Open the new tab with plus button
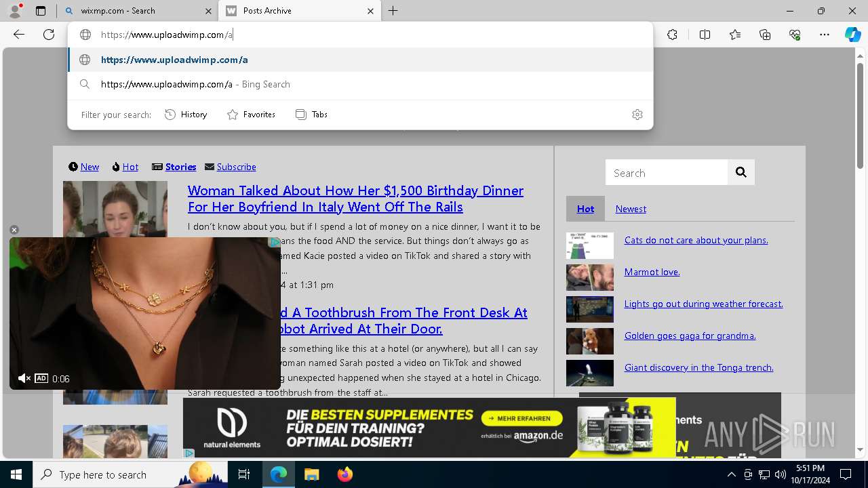The width and height of the screenshot is (868, 488). pyautogui.click(x=393, y=11)
